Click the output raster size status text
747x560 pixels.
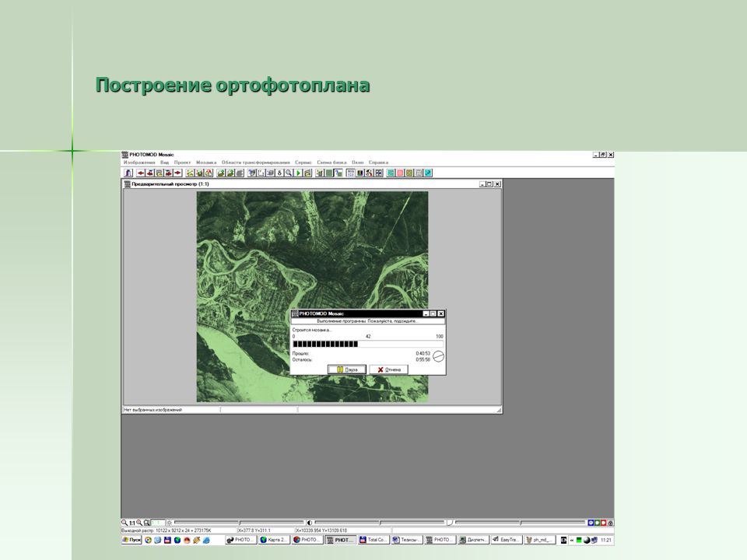coord(167,530)
